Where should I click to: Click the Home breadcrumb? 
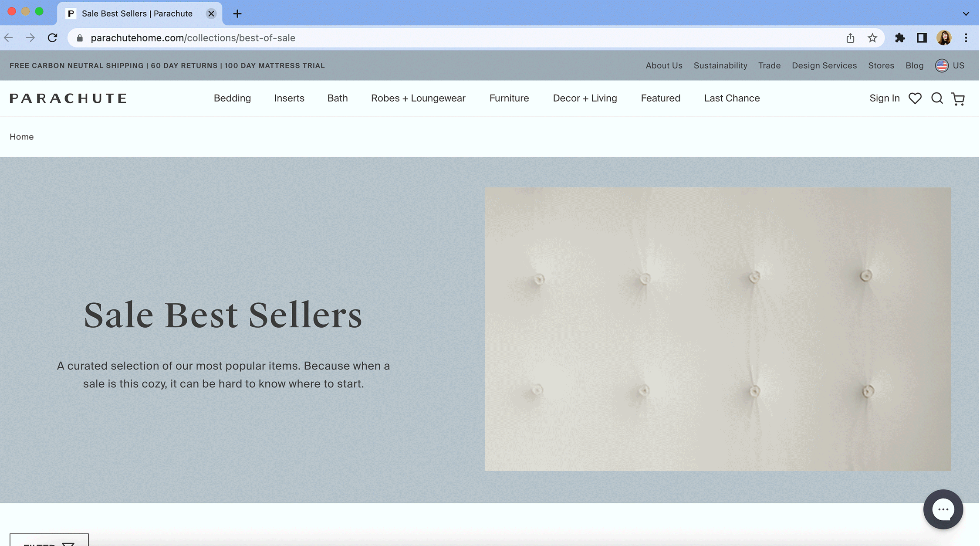[x=22, y=137]
